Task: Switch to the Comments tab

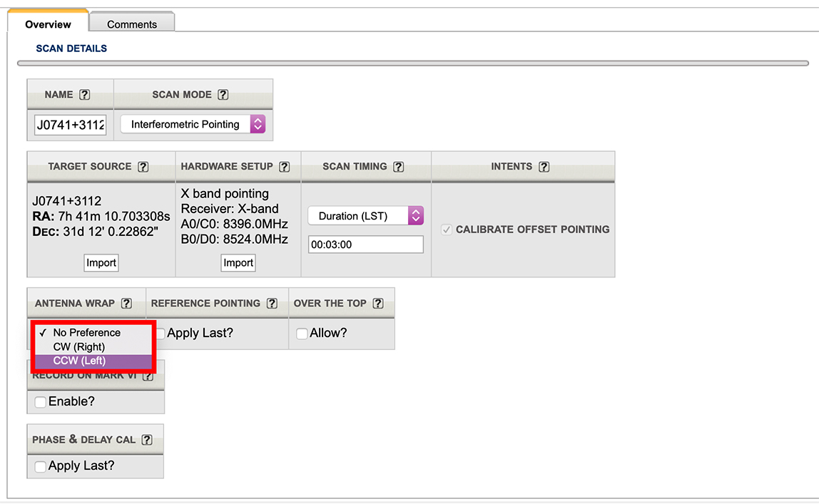Action: coord(132,24)
